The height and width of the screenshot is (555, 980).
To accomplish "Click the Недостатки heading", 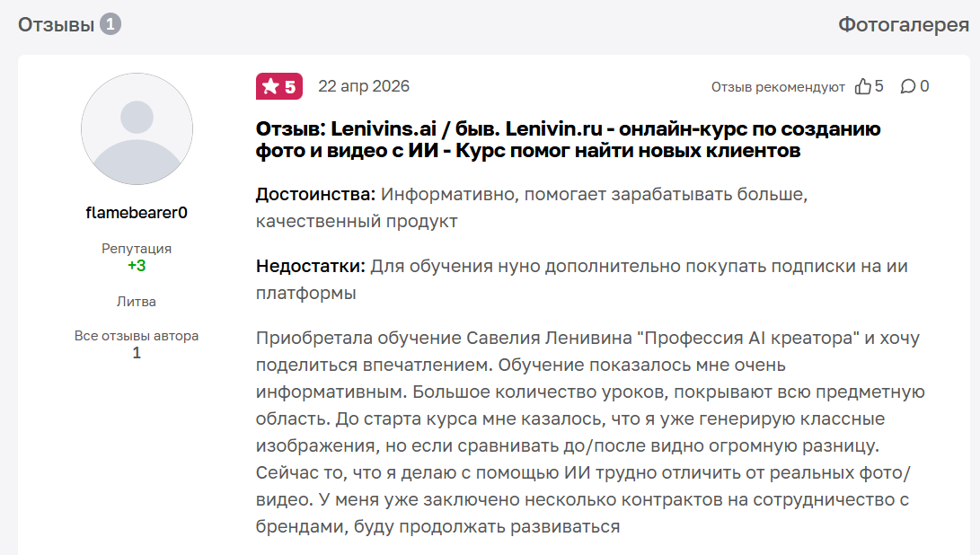I will [311, 266].
